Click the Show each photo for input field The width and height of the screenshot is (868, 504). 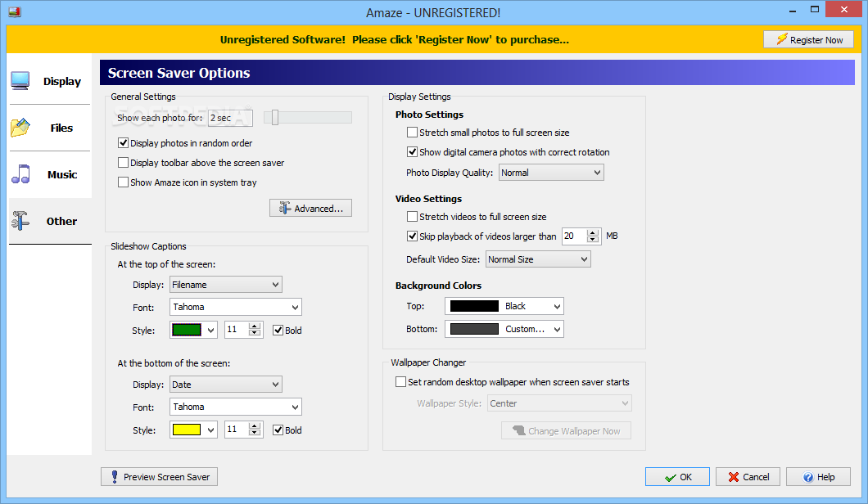[230, 118]
